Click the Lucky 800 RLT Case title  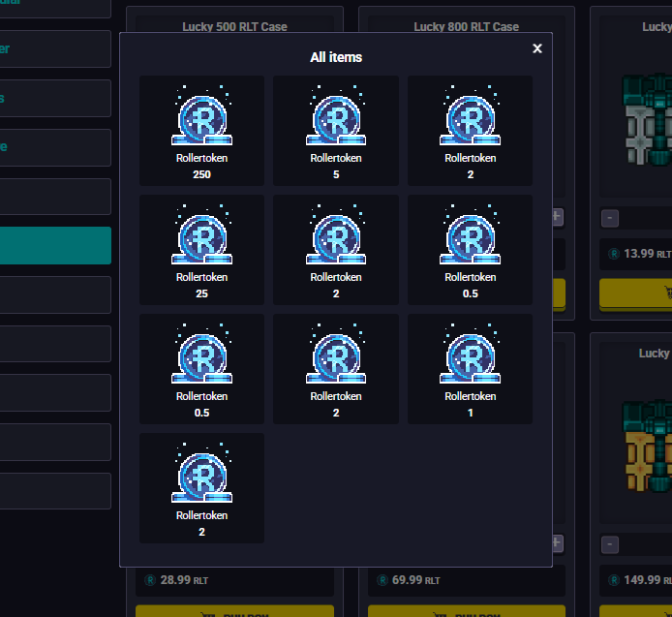[x=467, y=26]
